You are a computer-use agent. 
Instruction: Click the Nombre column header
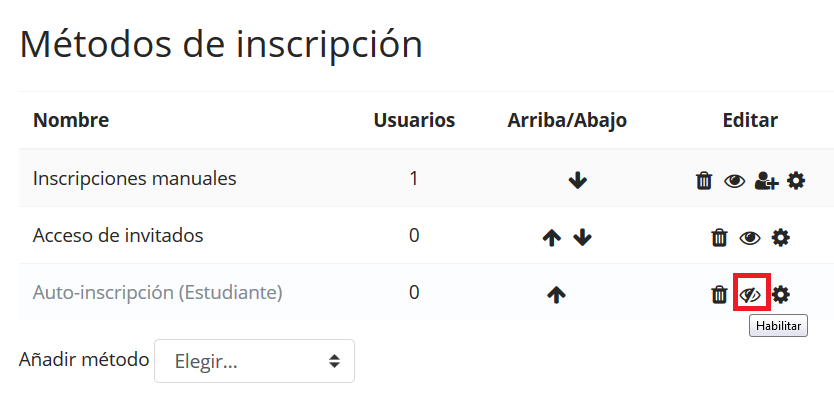[71, 121]
